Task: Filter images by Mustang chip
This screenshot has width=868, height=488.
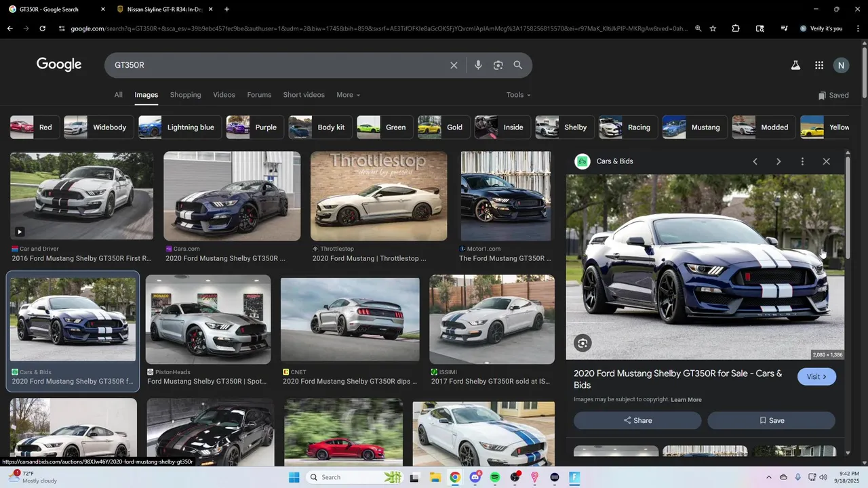Action: tap(694, 127)
